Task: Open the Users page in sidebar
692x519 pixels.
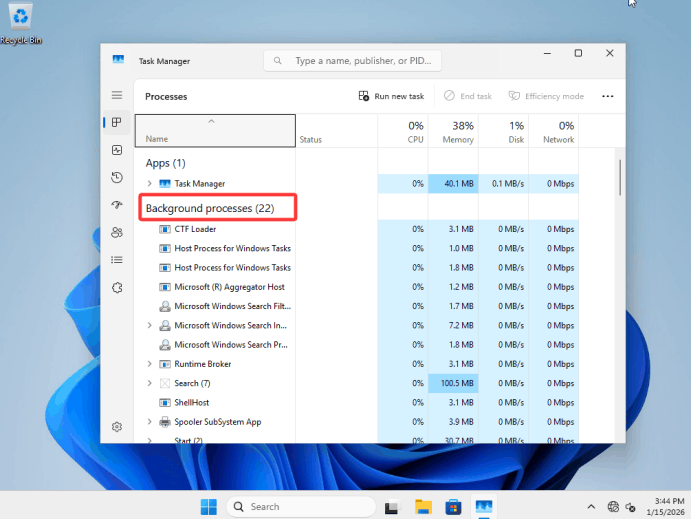Action: pos(117,232)
